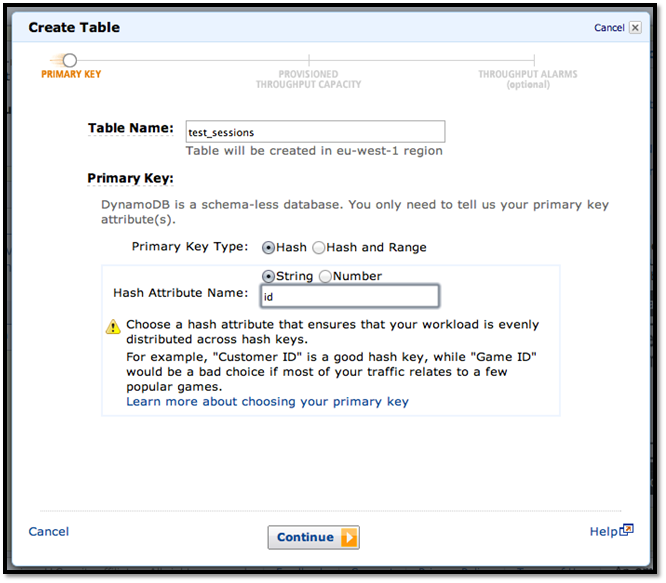The image size is (666, 583).
Task: Click the external link icon next to Help
Action: pyautogui.click(x=626, y=529)
